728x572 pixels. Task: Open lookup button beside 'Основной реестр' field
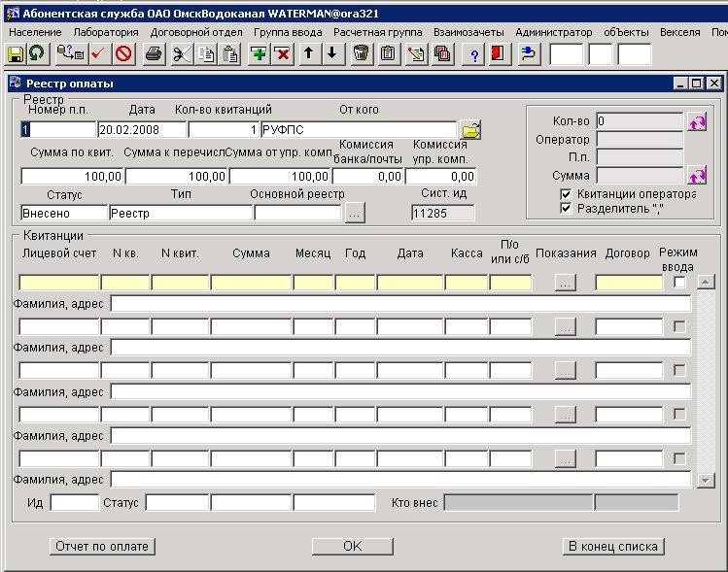click(x=355, y=213)
